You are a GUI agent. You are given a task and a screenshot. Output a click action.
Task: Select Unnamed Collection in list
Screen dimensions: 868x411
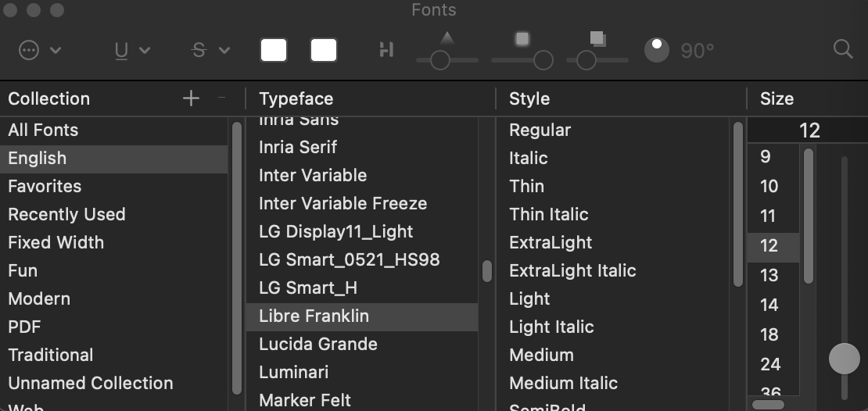pos(114,384)
